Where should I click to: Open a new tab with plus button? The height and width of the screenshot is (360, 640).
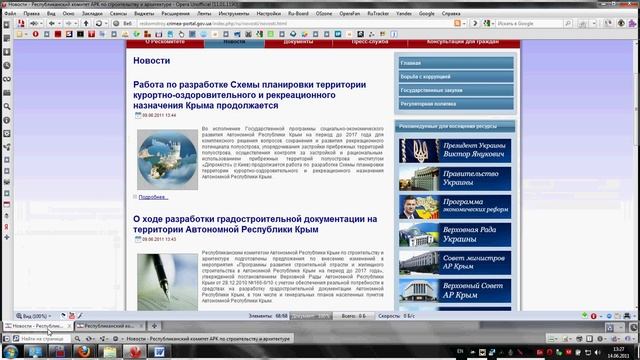coord(154,326)
